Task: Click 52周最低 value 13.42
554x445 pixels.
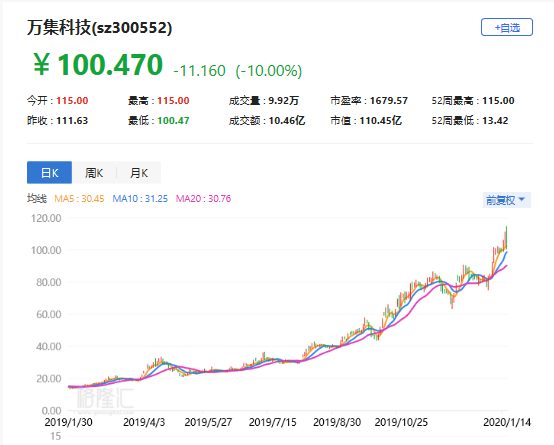Action: [x=495, y=121]
